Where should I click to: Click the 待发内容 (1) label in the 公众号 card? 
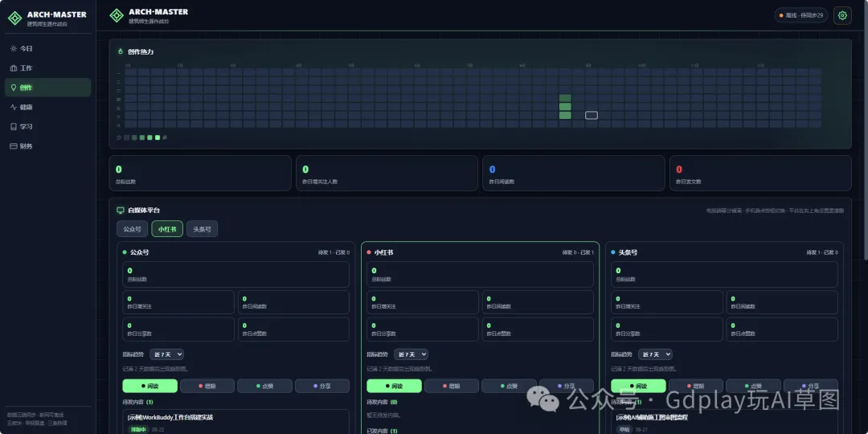tap(138, 402)
